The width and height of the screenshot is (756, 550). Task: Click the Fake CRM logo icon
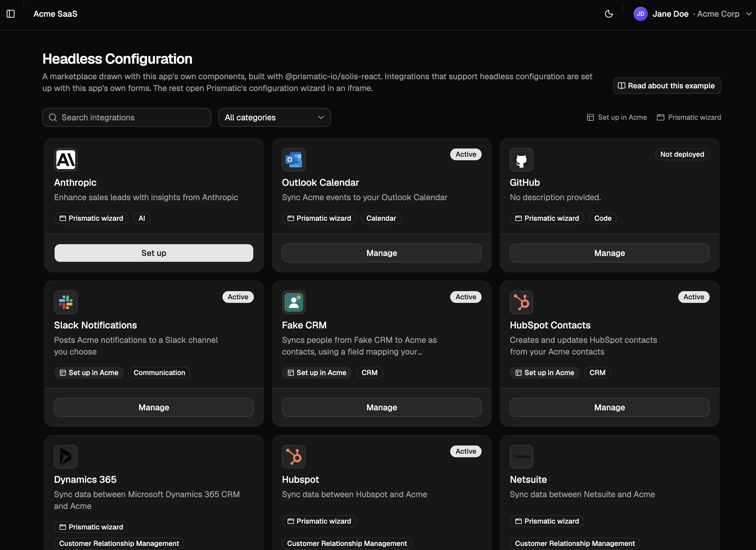[x=293, y=302]
